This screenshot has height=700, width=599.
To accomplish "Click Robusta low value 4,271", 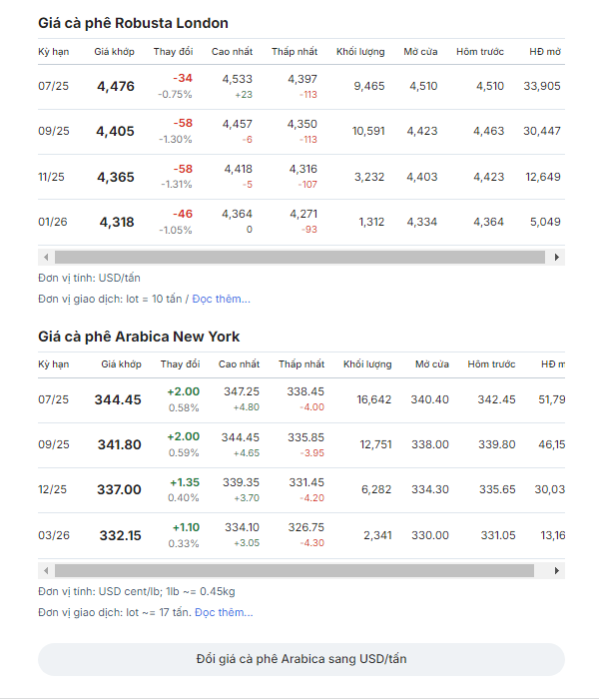I will coord(303,214).
